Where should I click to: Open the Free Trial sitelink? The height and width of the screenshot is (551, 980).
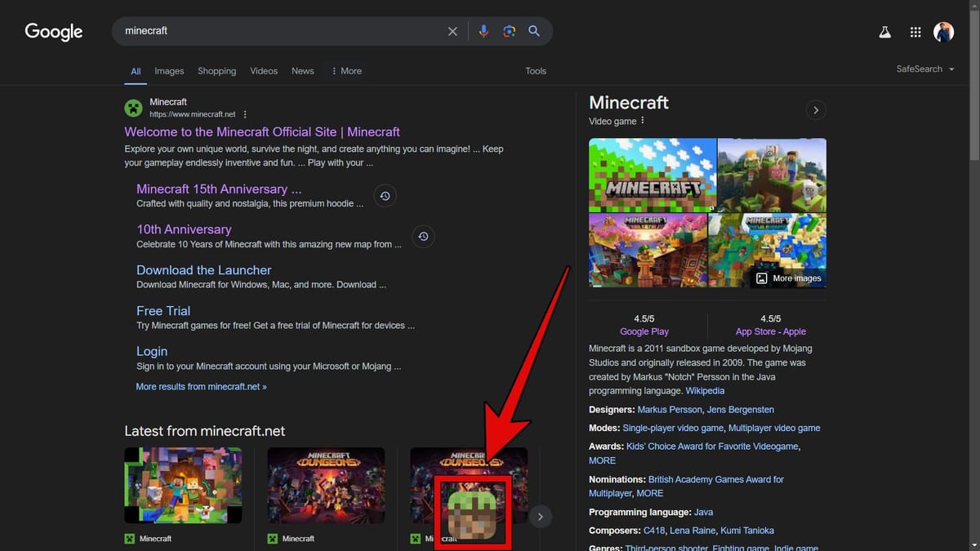[x=163, y=311]
